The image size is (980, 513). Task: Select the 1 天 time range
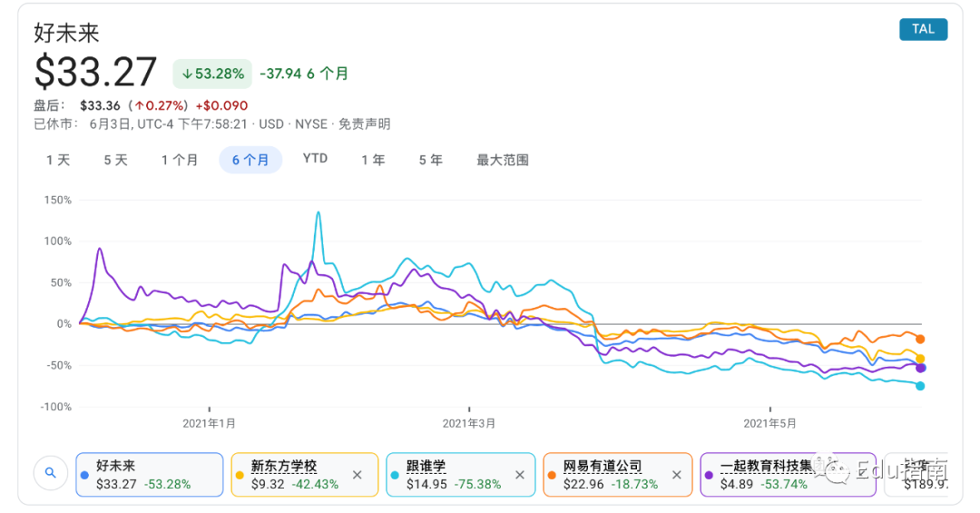58,160
